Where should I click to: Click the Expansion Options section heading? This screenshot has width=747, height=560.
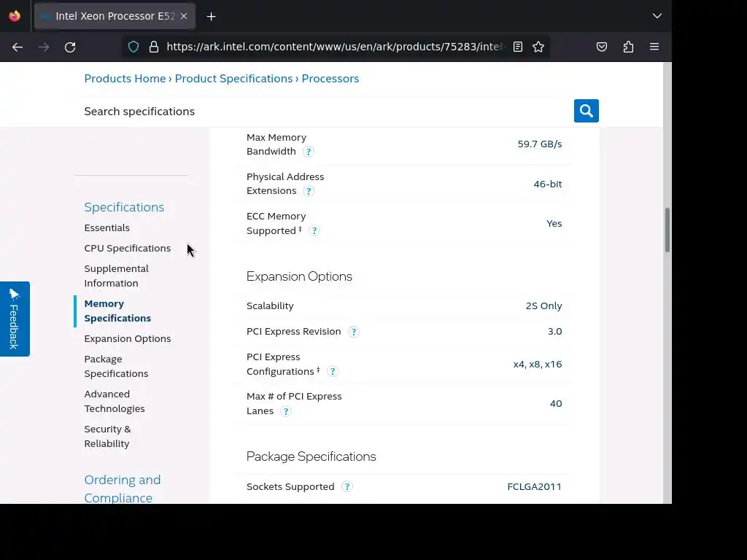[x=299, y=276]
